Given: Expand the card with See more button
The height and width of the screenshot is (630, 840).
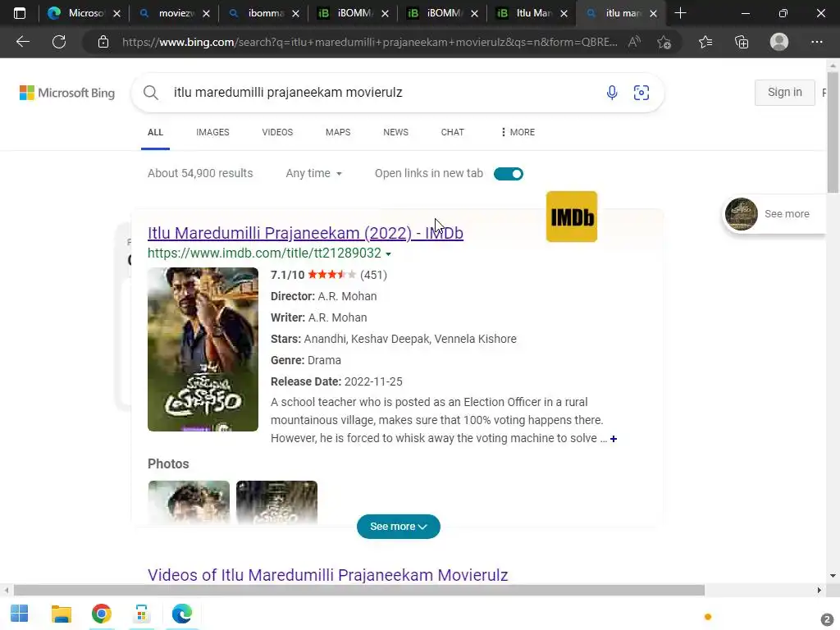Looking at the screenshot, I should 398,527.
